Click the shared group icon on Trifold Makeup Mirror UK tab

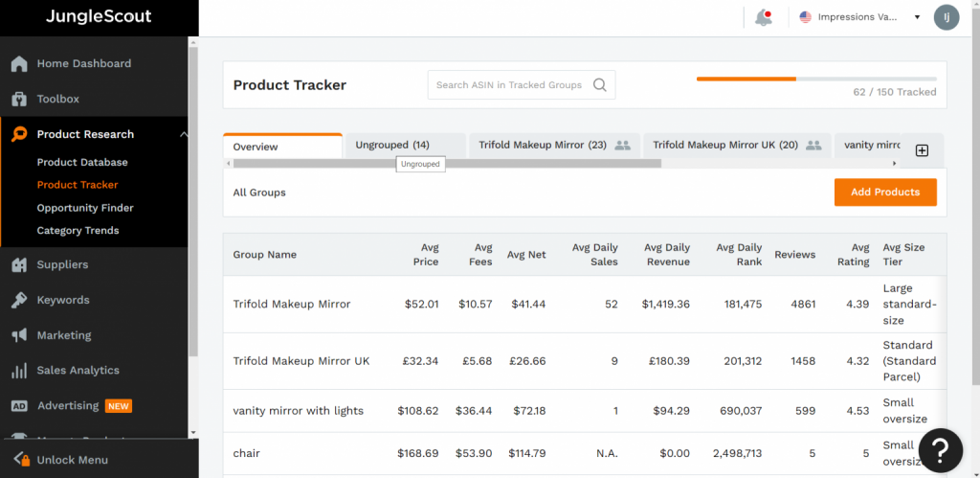pyautogui.click(x=813, y=146)
